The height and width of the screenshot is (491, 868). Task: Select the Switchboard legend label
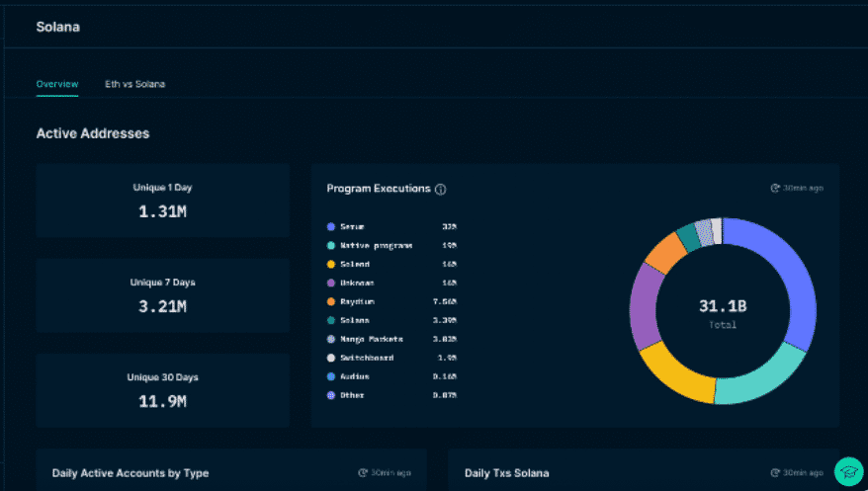coord(367,359)
